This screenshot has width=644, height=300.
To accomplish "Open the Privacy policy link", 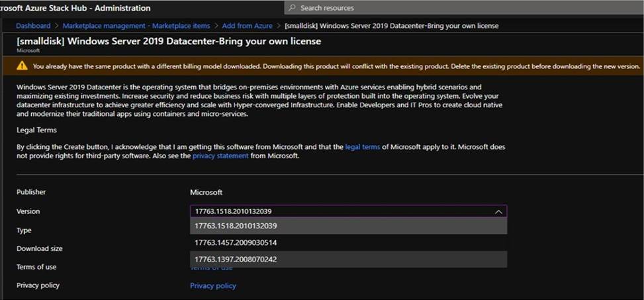I will (213, 285).
